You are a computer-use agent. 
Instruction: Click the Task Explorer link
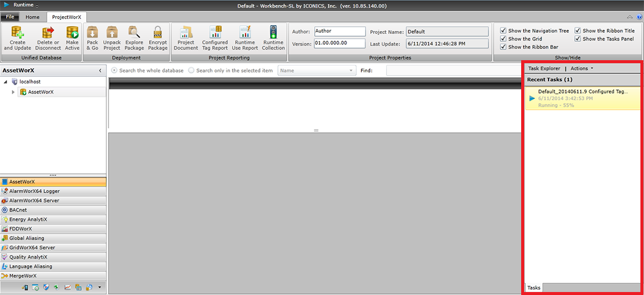coord(544,69)
